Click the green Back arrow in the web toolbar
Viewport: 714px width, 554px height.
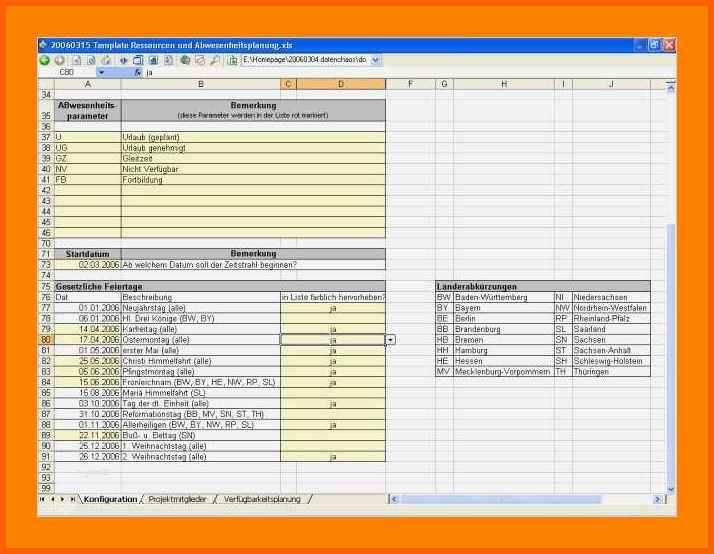click(x=44, y=60)
